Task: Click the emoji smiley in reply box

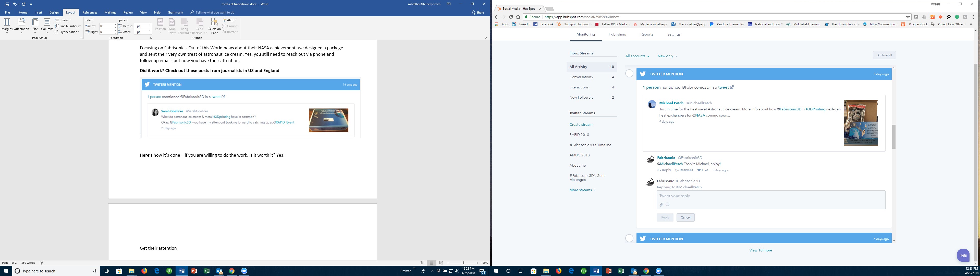Action: (x=667, y=204)
